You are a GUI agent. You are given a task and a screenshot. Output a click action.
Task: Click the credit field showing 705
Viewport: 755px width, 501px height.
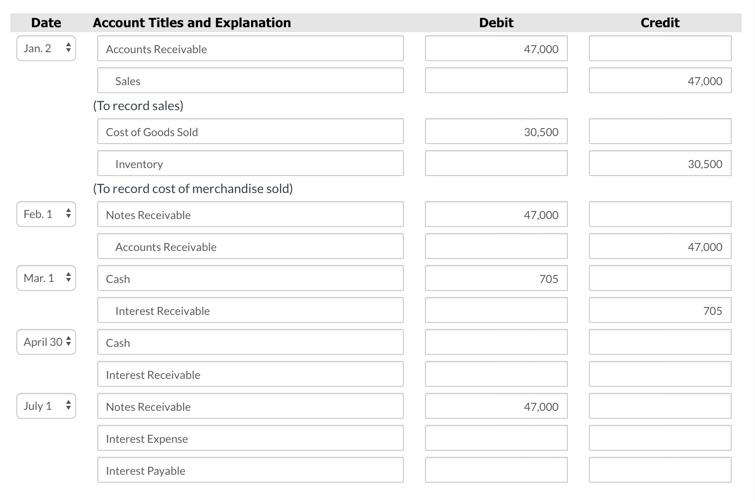(x=660, y=310)
